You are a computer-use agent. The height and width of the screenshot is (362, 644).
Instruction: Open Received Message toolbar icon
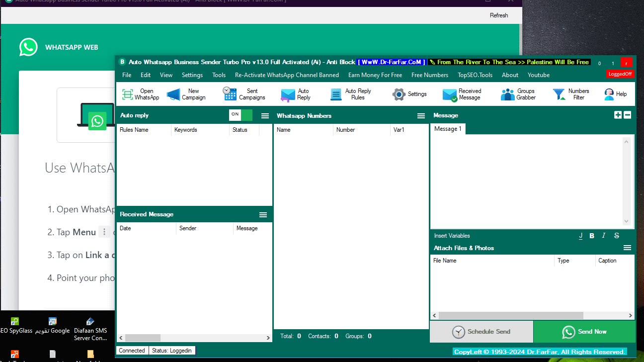[x=450, y=95]
